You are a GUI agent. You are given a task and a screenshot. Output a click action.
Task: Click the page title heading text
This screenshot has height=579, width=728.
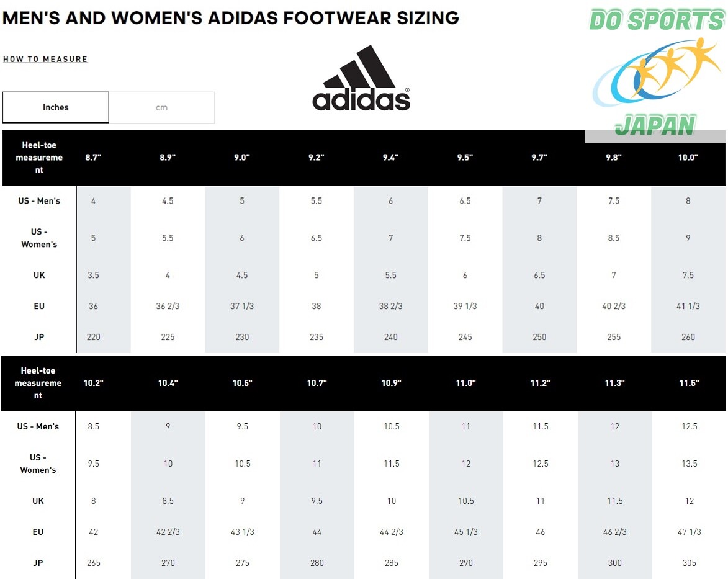[x=231, y=17]
